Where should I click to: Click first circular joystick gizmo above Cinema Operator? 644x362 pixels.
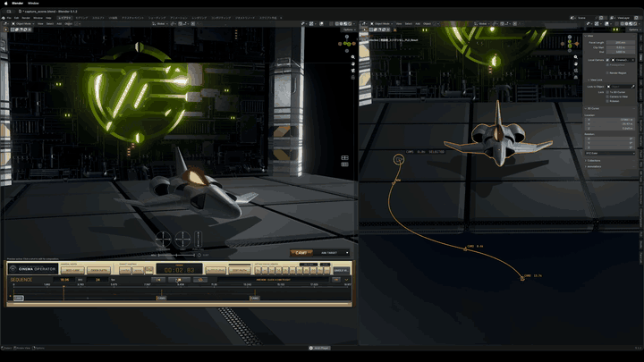click(x=163, y=239)
